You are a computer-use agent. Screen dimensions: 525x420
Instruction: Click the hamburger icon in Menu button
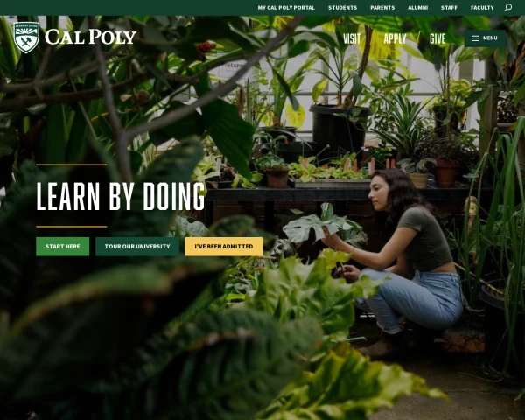pos(475,38)
